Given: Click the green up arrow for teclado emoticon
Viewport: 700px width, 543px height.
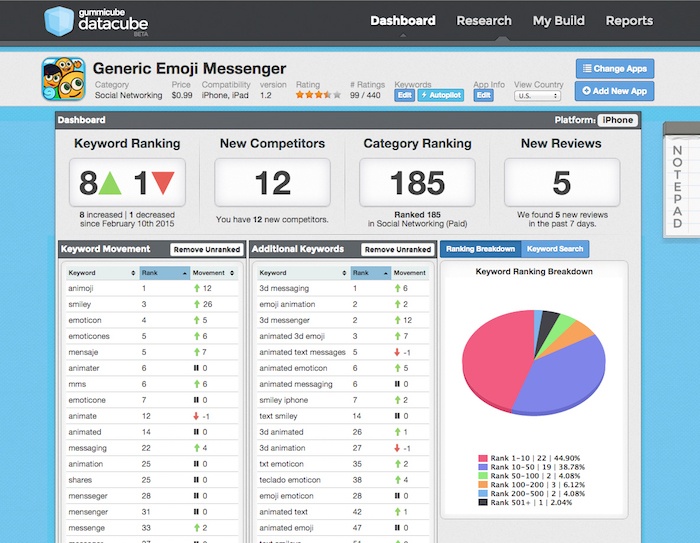Looking at the screenshot, I should 397,480.
